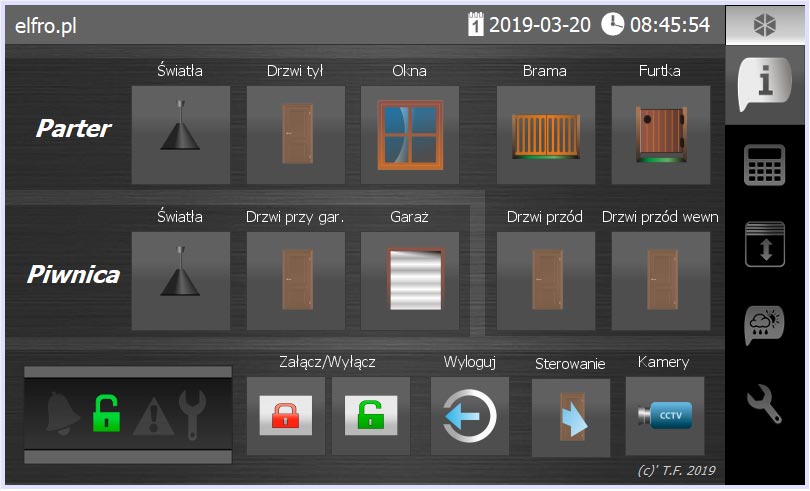Open Kamery CCTV camera view
This screenshot has height=491, width=810.
pos(665,416)
